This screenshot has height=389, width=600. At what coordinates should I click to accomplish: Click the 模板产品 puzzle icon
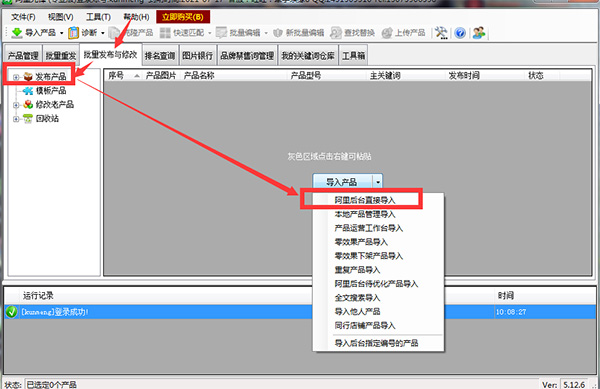28,91
